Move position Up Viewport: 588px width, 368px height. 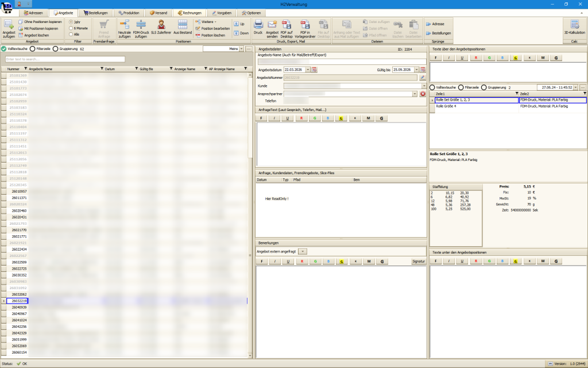(239, 24)
